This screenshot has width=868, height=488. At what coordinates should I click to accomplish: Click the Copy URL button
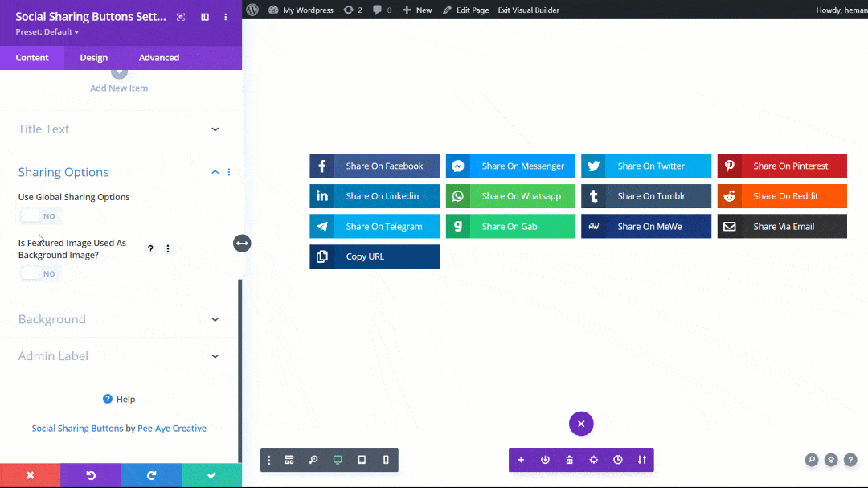coord(375,256)
